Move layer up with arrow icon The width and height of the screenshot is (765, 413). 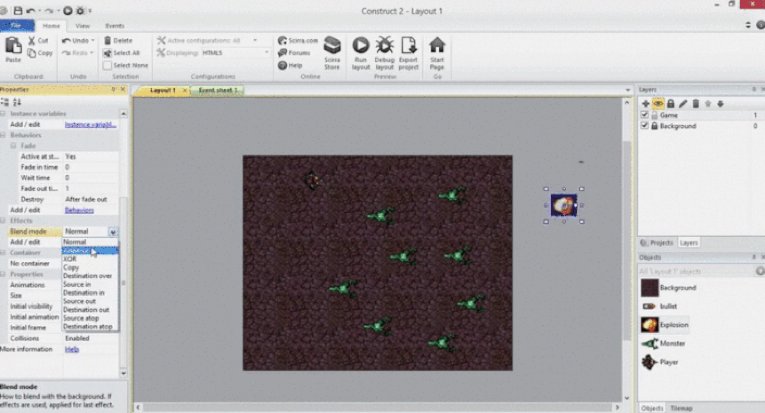(x=708, y=103)
